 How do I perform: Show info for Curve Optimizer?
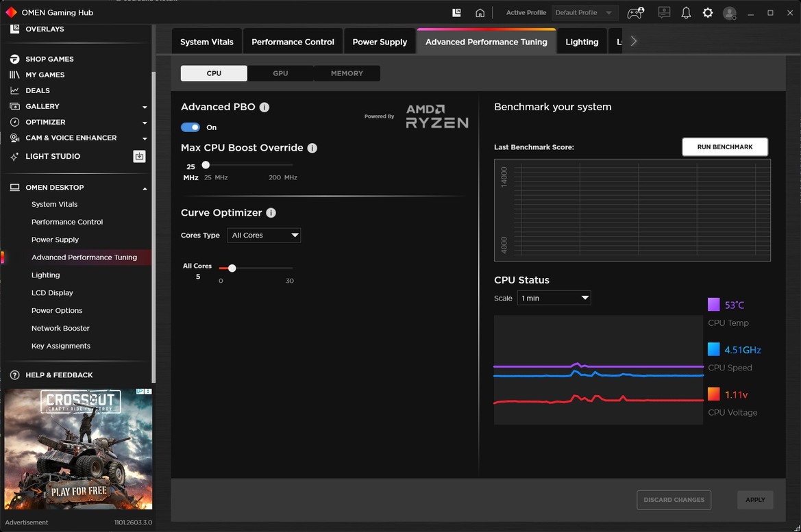pos(271,213)
